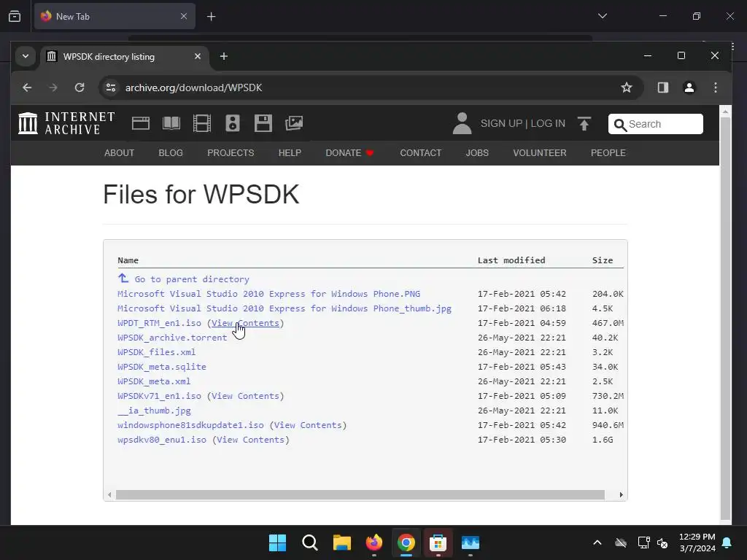
Task: Click the Chrome address bar URL
Action: coord(193,87)
